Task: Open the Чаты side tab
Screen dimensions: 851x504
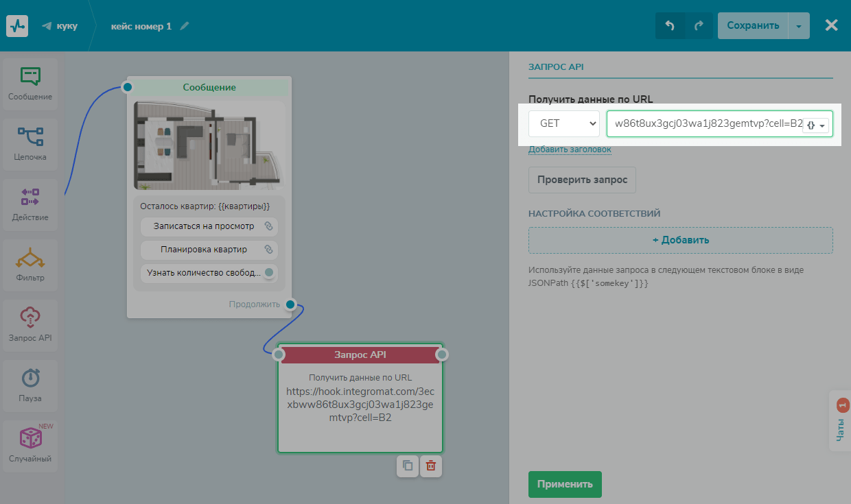Action: (x=840, y=421)
